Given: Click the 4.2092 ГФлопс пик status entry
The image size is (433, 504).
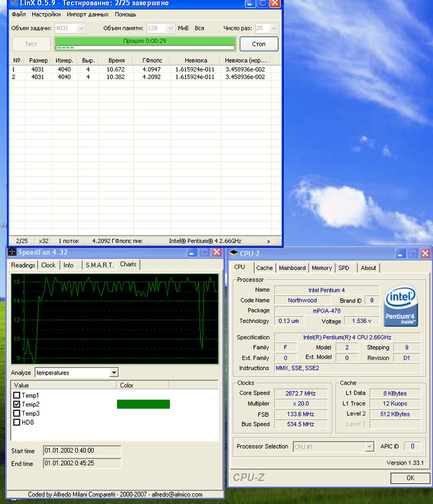Looking at the screenshot, I should tap(117, 241).
